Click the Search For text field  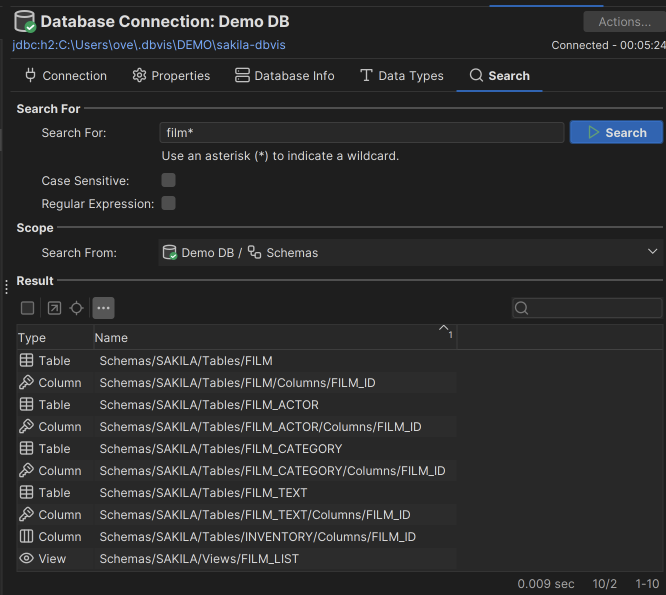(361, 133)
